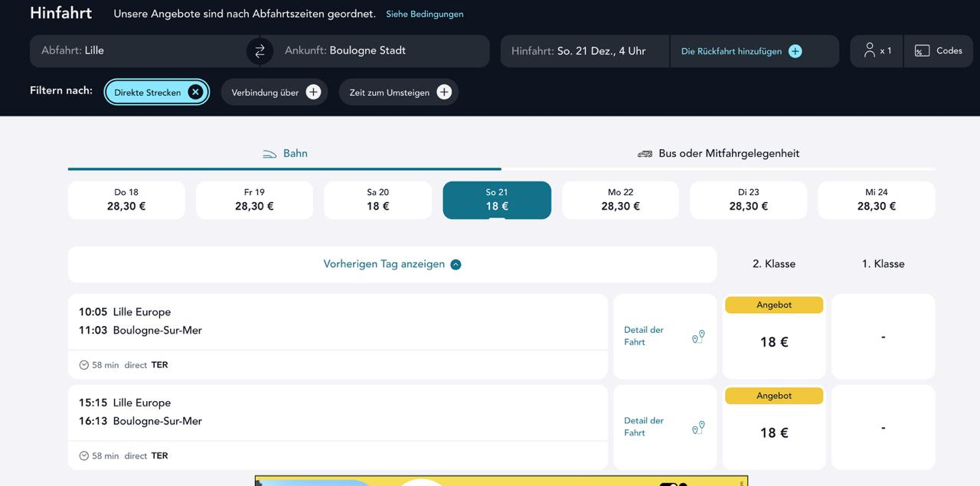980x486 pixels.
Task: Edit arrival field Boulogne Stadt
Action: pos(375,51)
